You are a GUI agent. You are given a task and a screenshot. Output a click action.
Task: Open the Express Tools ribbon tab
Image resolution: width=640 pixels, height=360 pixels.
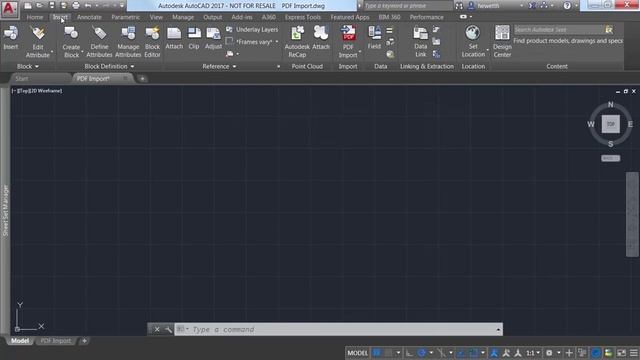(303, 17)
